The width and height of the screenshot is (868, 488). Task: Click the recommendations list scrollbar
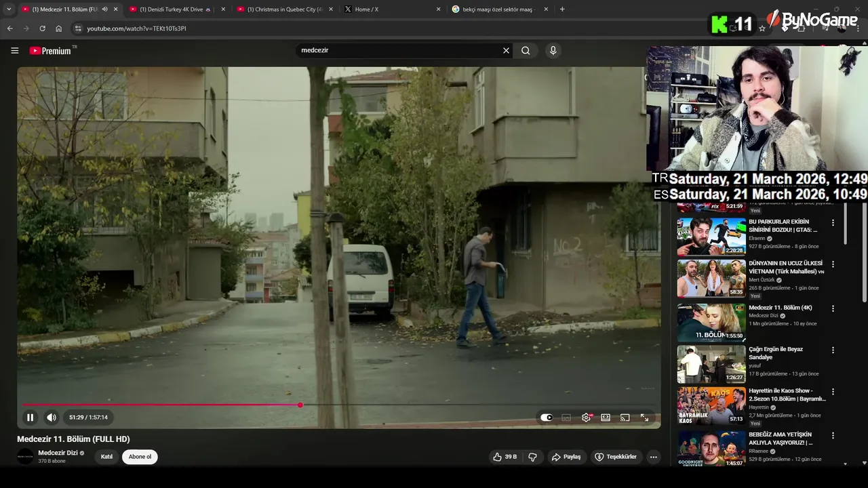[x=845, y=224]
